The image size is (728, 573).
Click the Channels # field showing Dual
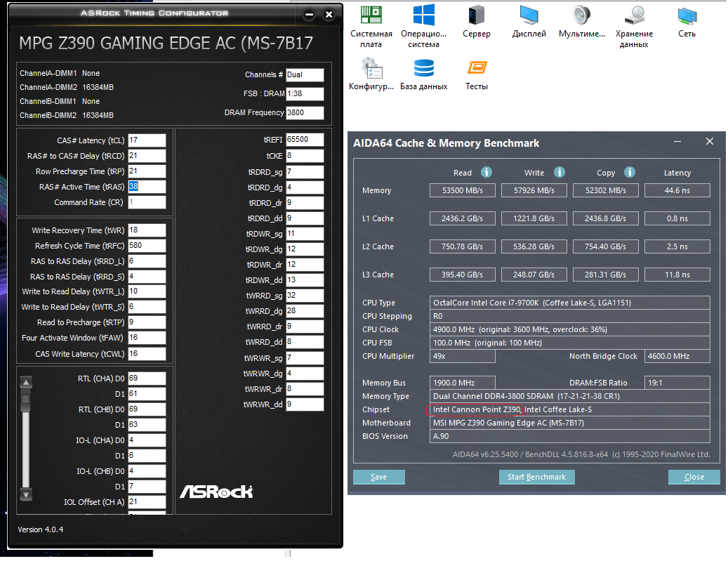[x=305, y=74]
